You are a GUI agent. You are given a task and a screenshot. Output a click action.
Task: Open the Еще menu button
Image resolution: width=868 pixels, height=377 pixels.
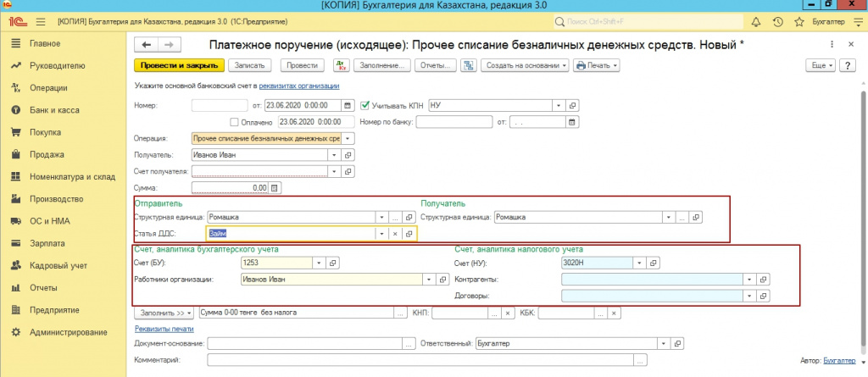[822, 65]
